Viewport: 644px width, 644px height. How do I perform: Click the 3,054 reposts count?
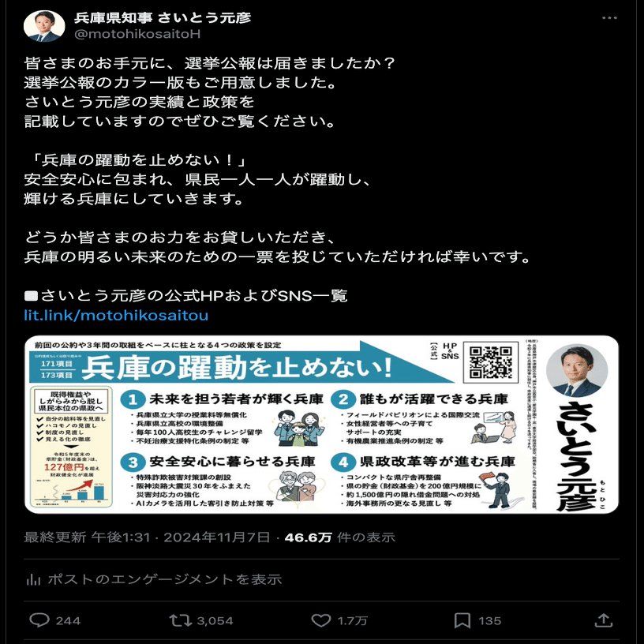[215, 620]
